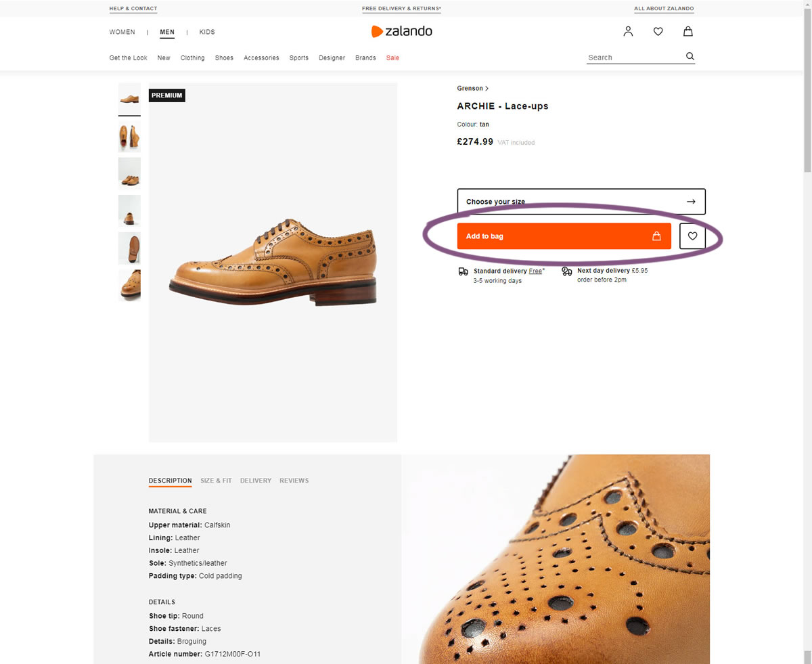View the second shoe pair thumbnail
The image size is (812, 664).
129,136
